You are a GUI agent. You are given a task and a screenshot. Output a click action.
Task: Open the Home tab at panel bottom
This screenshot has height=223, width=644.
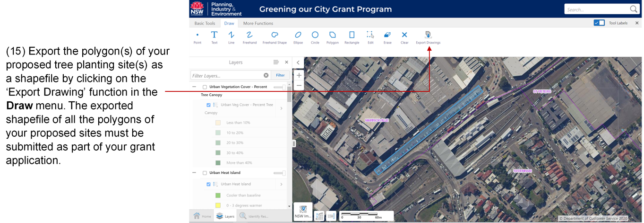click(x=202, y=216)
